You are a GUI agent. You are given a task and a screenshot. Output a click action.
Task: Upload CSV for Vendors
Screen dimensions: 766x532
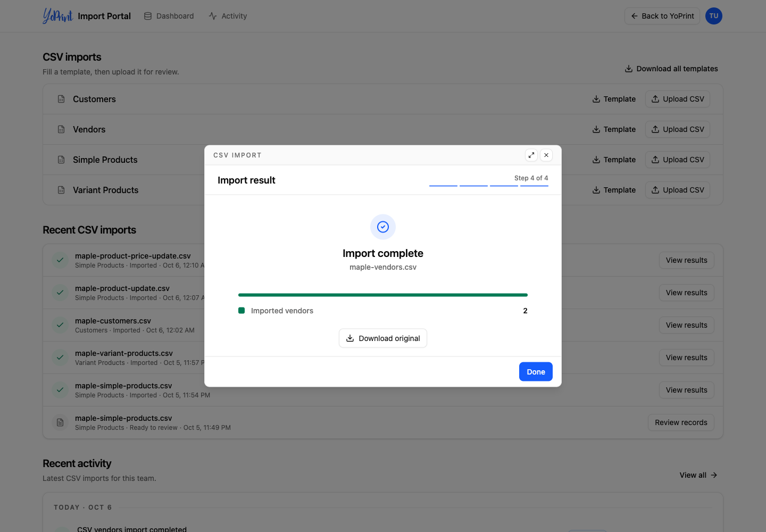(678, 129)
